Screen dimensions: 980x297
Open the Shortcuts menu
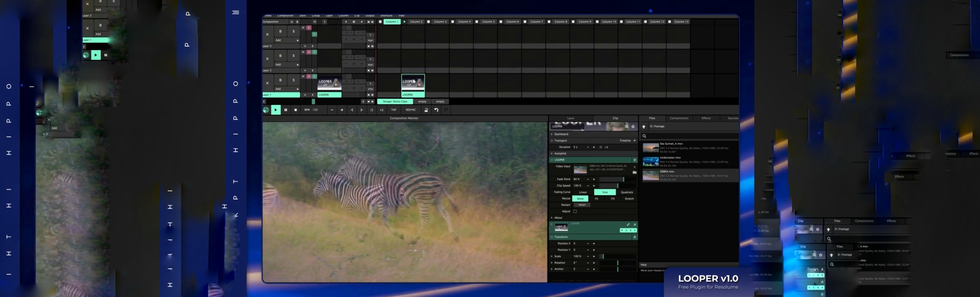coord(386,16)
